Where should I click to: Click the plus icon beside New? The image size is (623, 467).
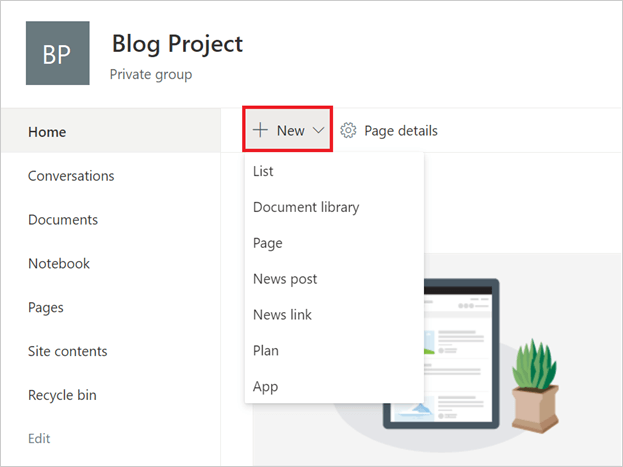pos(260,130)
